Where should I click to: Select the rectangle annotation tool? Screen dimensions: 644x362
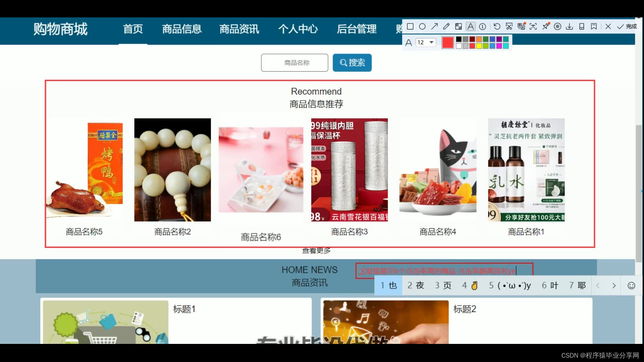tap(410, 26)
